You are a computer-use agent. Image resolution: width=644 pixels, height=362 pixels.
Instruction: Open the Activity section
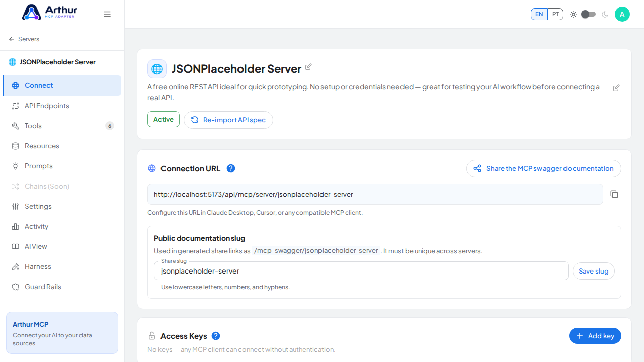tap(62, 226)
